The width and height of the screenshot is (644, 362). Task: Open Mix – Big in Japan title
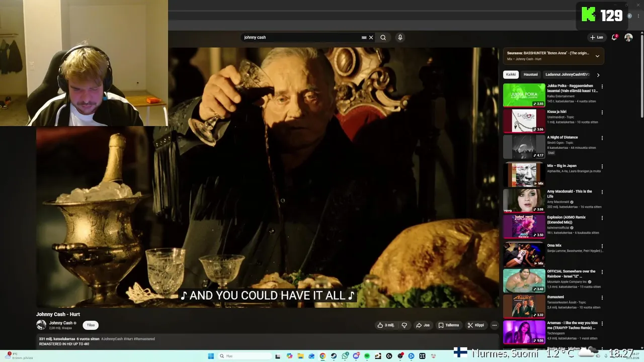pyautogui.click(x=562, y=165)
